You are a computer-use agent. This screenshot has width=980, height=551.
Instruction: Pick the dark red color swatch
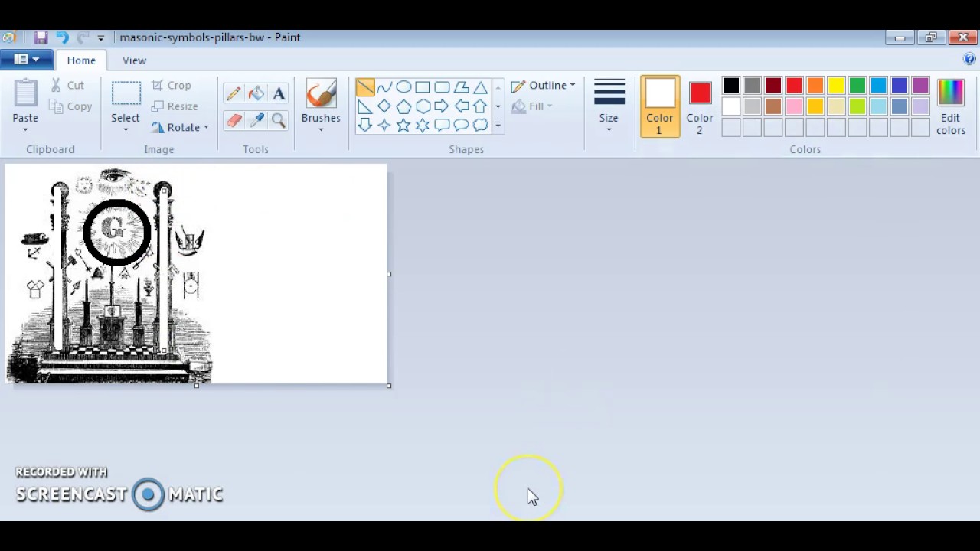point(773,86)
